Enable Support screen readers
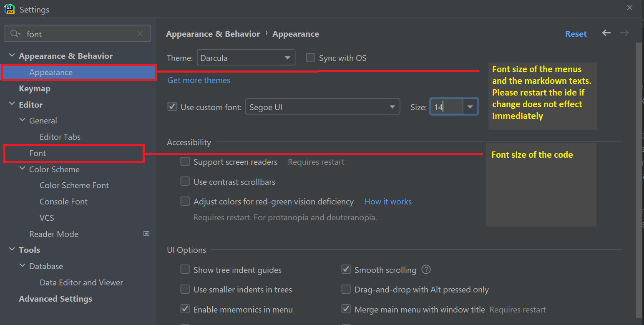644x325 pixels. coord(185,161)
